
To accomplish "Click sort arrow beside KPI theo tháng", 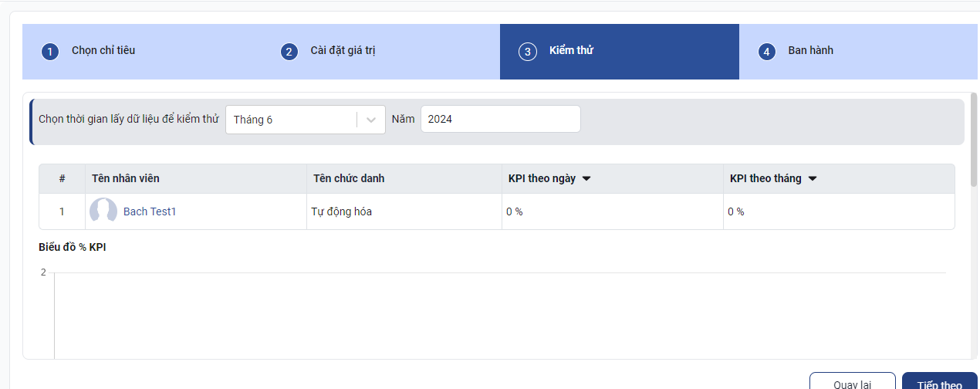I will 813,179.
